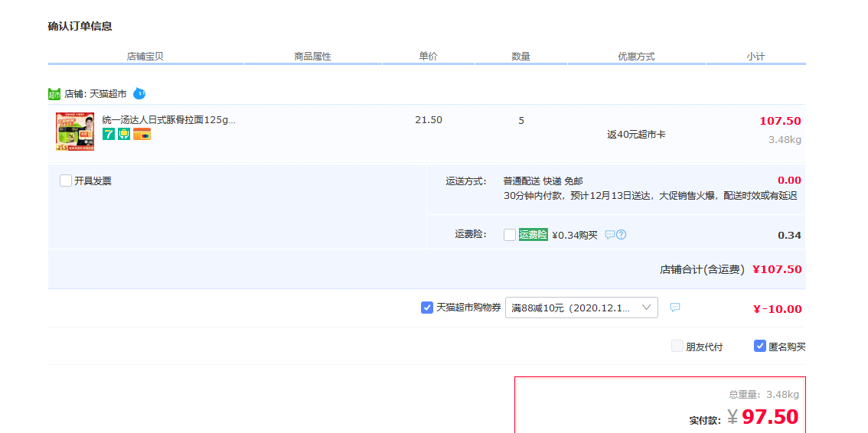Open the 满88减10元 coupon dropdown
This screenshot has width=868, height=433.
582,308
